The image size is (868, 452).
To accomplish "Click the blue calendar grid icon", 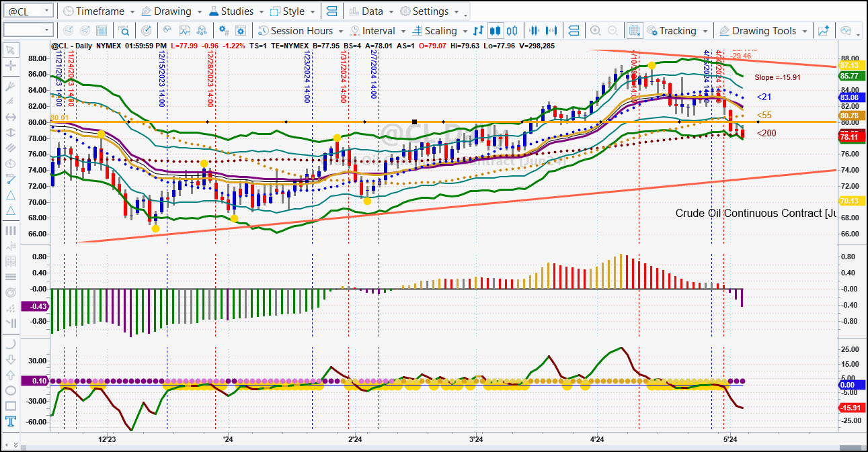I will (102, 30).
